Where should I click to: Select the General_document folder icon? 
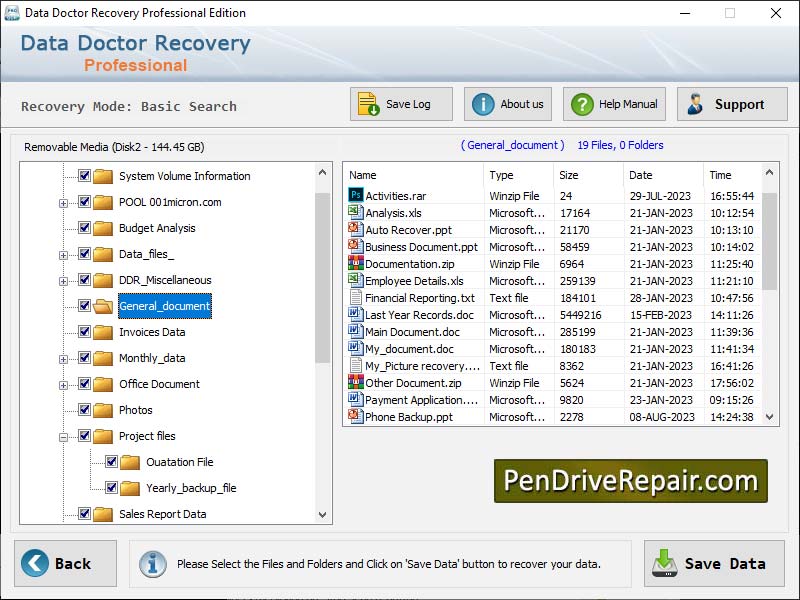103,305
